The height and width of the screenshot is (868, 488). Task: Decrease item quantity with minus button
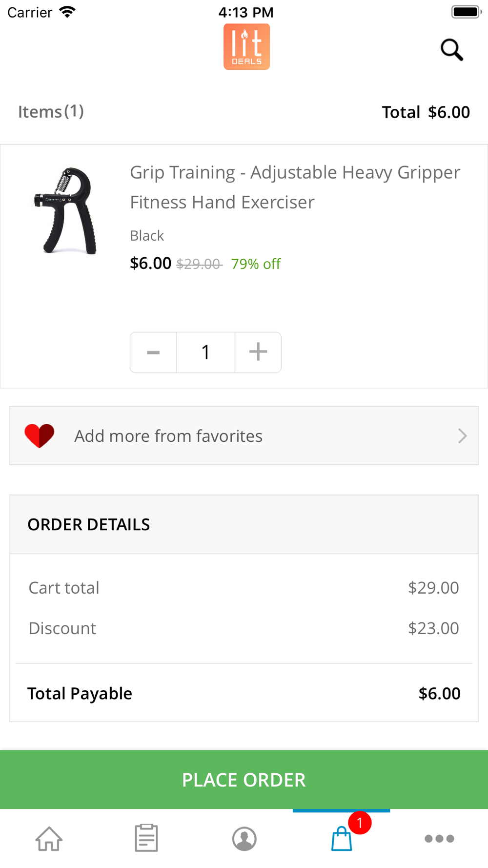153,352
